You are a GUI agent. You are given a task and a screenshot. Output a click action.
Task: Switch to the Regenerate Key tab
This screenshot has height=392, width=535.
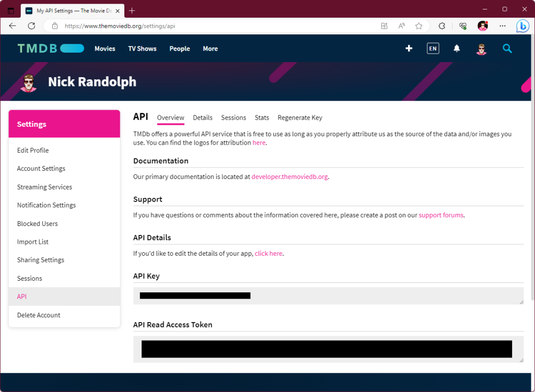(x=300, y=117)
